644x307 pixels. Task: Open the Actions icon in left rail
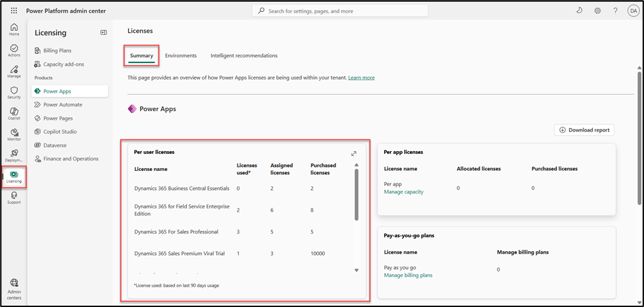tap(14, 51)
